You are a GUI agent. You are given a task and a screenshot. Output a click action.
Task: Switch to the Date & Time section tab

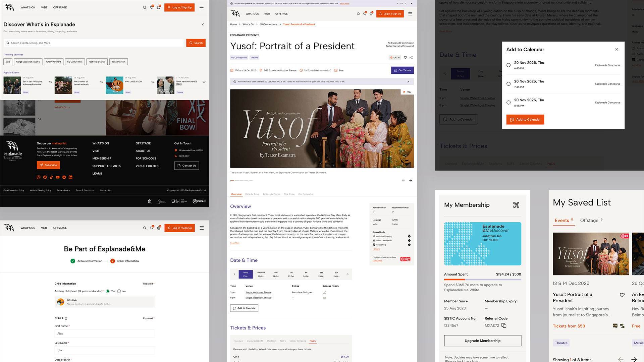pos(252,194)
